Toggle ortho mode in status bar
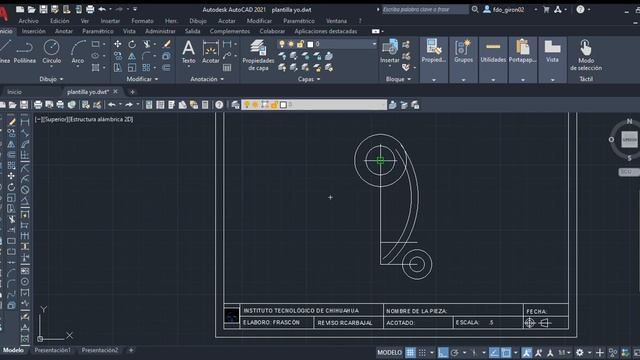 (442, 353)
